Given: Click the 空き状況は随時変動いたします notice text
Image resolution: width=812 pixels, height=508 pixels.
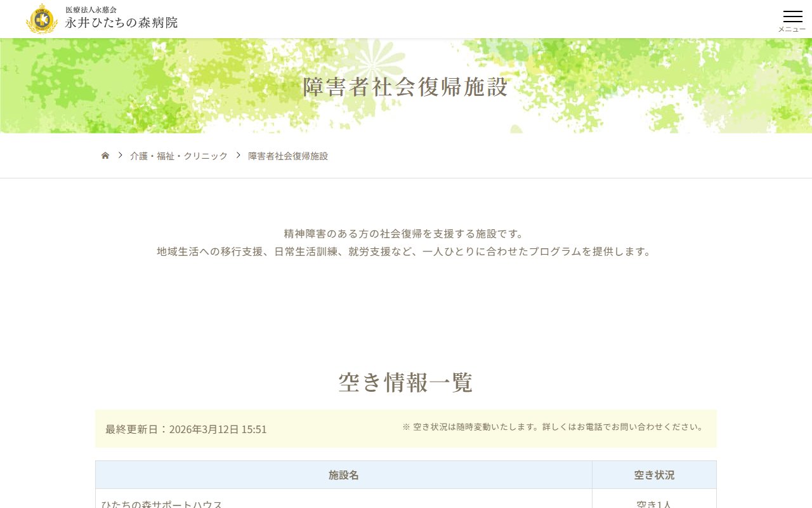Looking at the screenshot, I should tap(553, 427).
